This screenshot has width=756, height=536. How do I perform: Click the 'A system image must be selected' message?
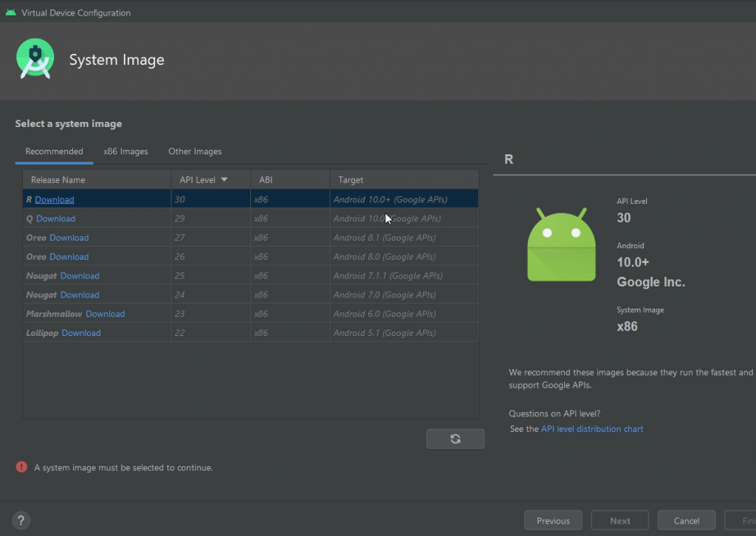(123, 467)
